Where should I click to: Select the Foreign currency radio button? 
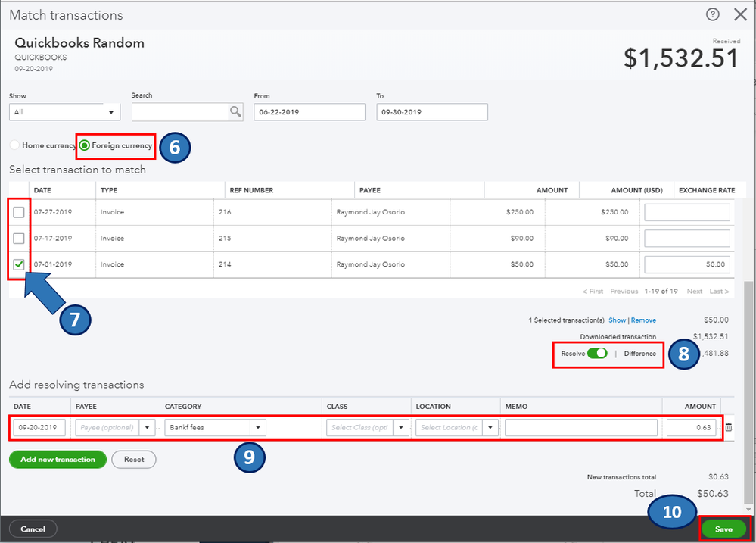pos(85,145)
